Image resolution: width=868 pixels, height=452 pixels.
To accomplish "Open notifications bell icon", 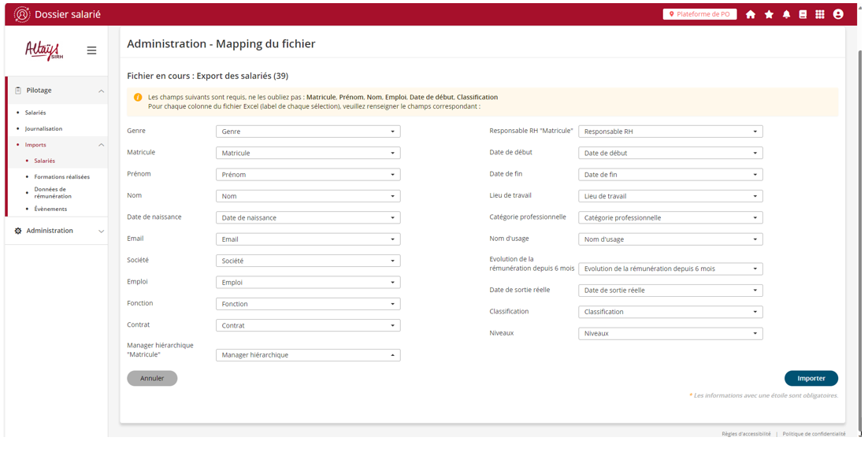I will [x=786, y=14].
